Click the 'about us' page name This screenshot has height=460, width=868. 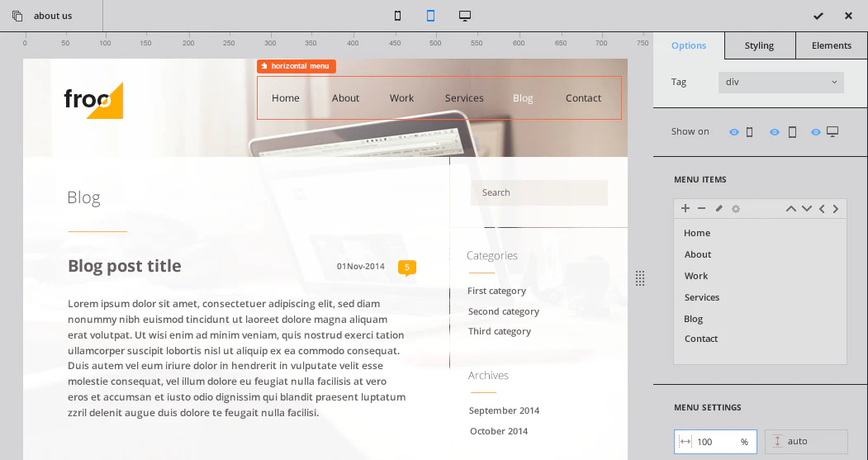53,16
